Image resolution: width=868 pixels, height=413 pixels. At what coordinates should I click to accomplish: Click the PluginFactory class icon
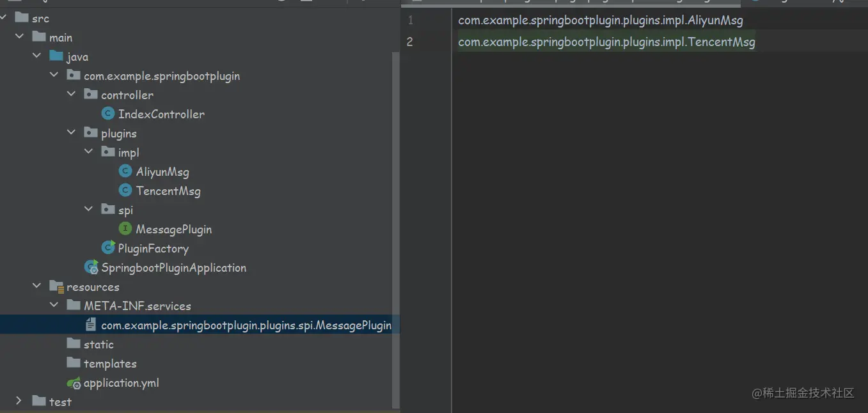(x=108, y=248)
